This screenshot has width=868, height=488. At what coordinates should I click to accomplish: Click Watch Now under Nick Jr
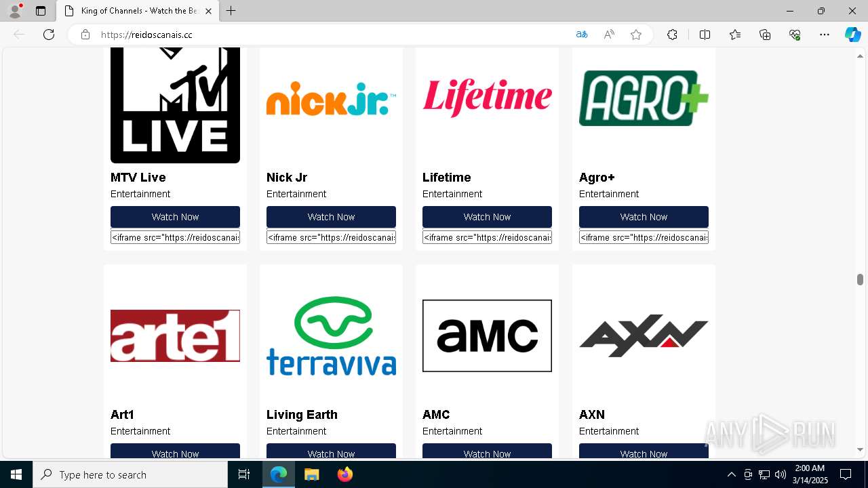click(331, 217)
